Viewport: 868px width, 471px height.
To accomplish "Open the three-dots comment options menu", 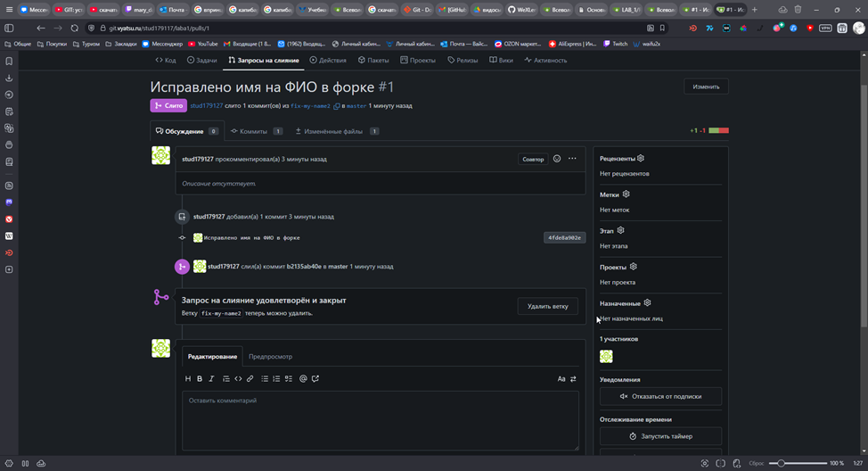I will pyautogui.click(x=572, y=159).
